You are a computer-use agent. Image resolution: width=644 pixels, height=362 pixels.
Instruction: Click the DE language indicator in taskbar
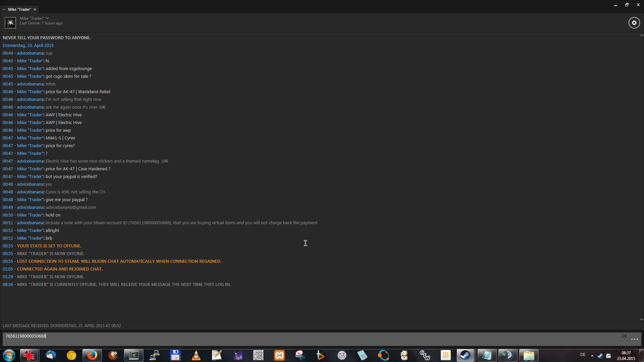pos(583,355)
